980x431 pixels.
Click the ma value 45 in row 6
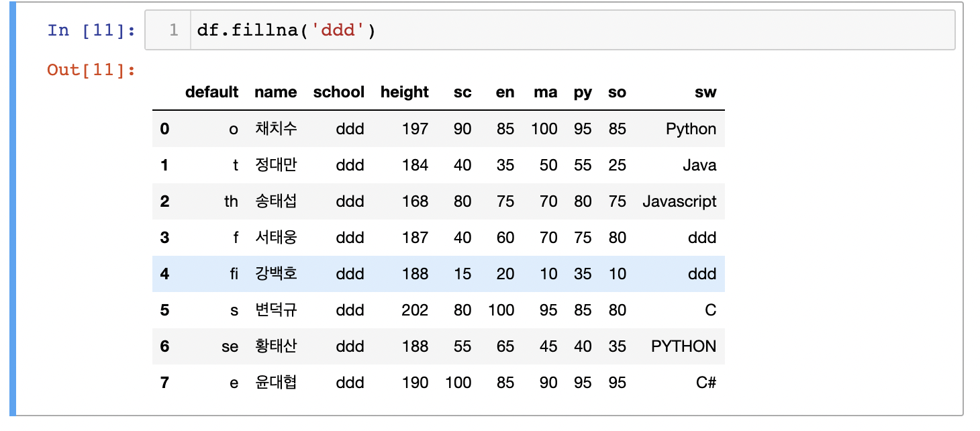[x=548, y=346]
